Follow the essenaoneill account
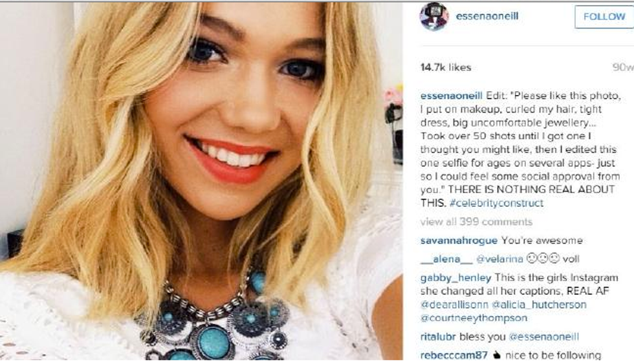 [604, 17]
